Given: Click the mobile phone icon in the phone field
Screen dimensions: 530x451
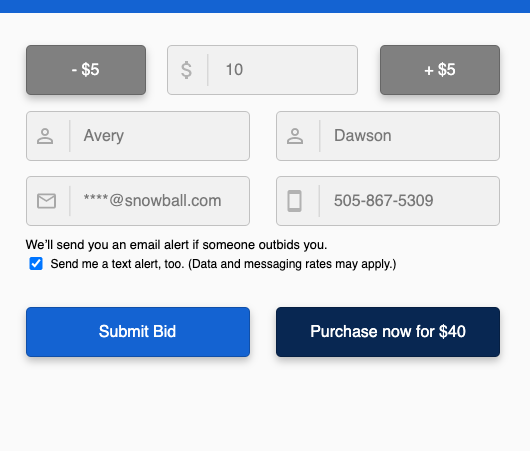Looking at the screenshot, I should point(294,201).
